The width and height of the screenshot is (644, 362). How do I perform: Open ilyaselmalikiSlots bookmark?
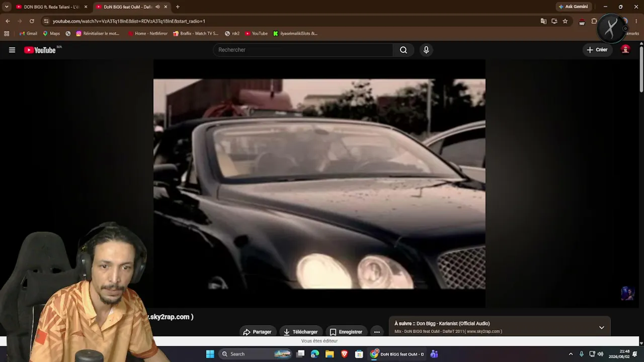[x=295, y=34]
